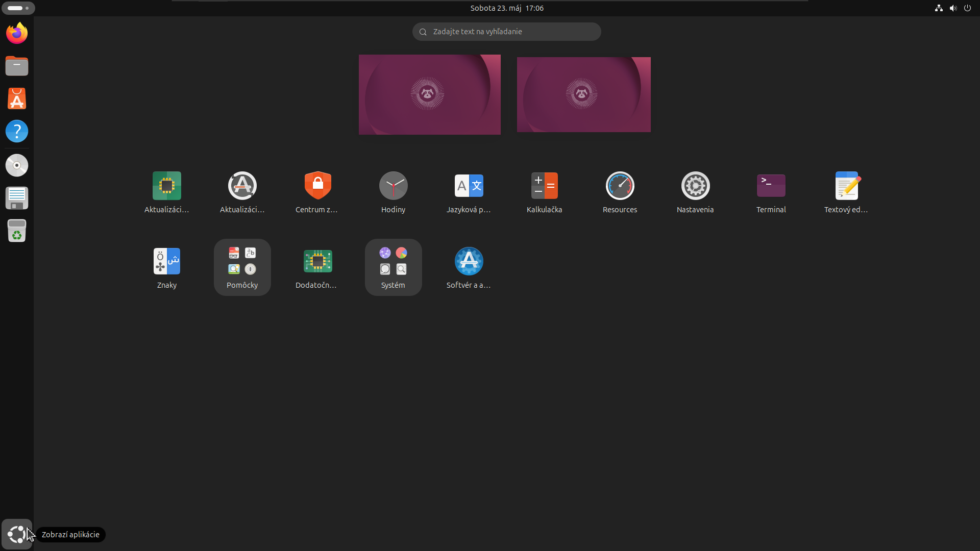Viewport: 980px width, 551px height.
Task: Click the network status icon
Action: pyautogui.click(x=939, y=8)
